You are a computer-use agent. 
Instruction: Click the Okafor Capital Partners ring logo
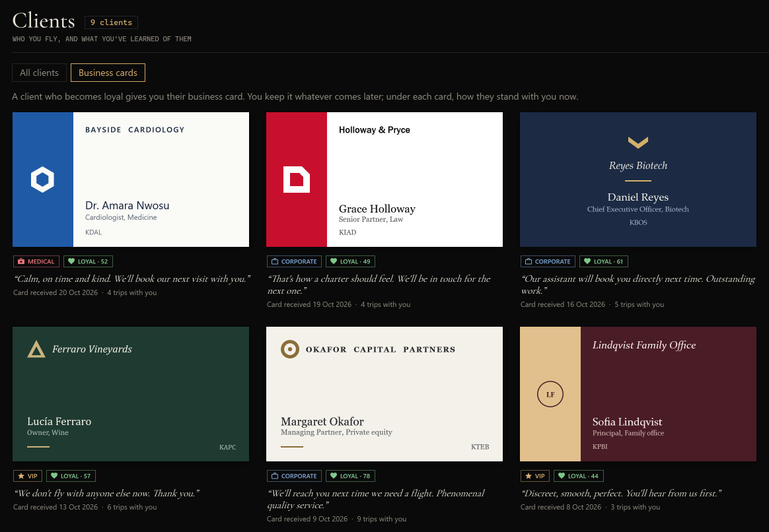290,349
